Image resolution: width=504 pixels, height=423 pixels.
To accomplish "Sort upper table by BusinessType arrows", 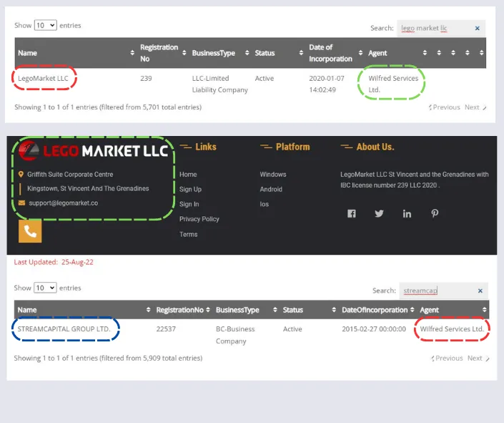I will (247, 53).
